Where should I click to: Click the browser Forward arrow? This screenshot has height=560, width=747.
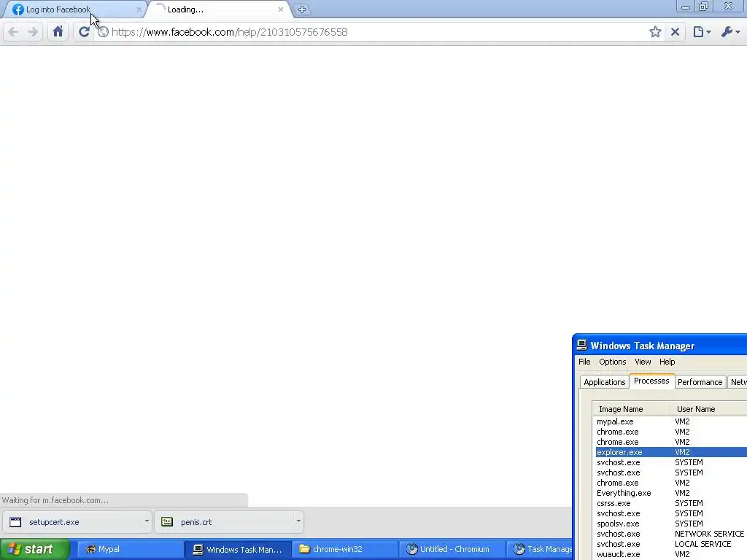33,32
